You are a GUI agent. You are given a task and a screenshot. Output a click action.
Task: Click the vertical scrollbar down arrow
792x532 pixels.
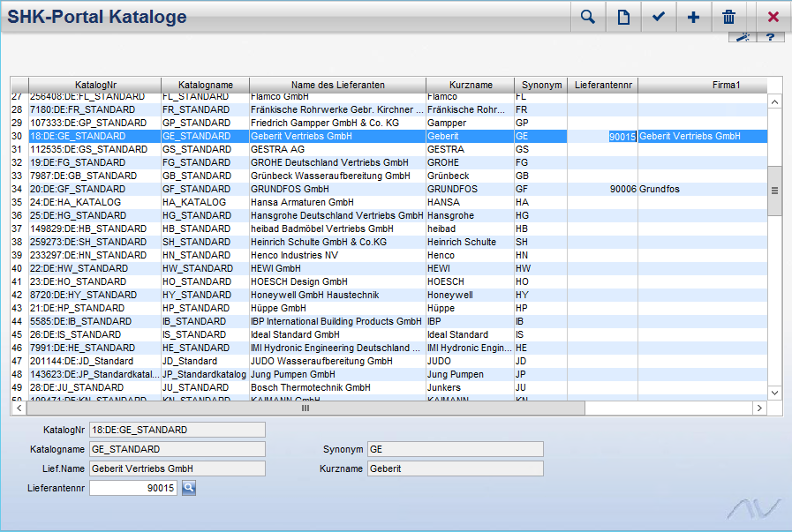tap(775, 393)
